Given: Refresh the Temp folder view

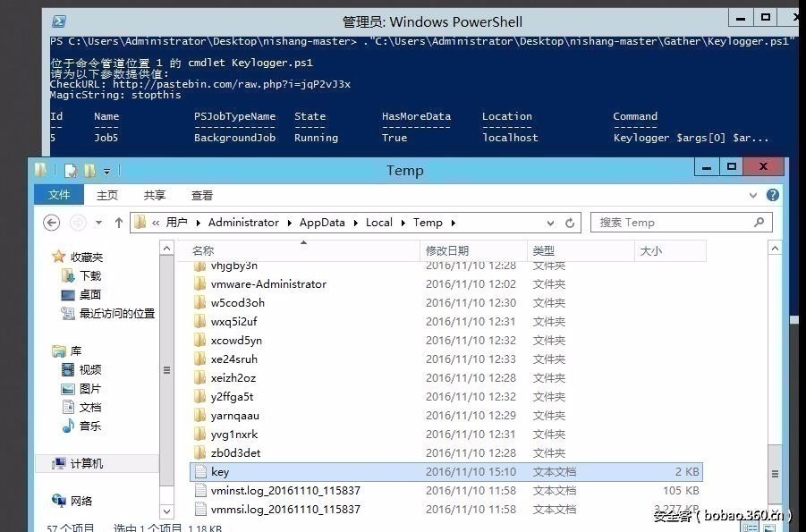Looking at the screenshot, I should [570, 223].
